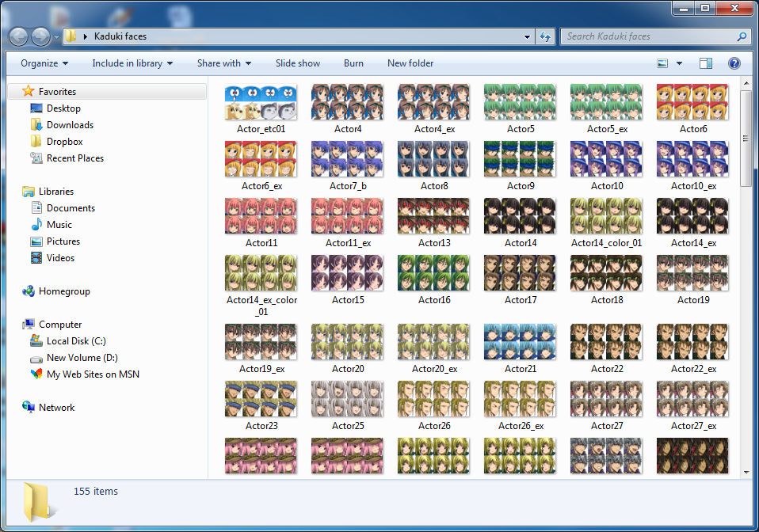The width and height of the screenshot is (759, 532).
Task: Click the Actor19_ex file name
Action: coord(262,369)
